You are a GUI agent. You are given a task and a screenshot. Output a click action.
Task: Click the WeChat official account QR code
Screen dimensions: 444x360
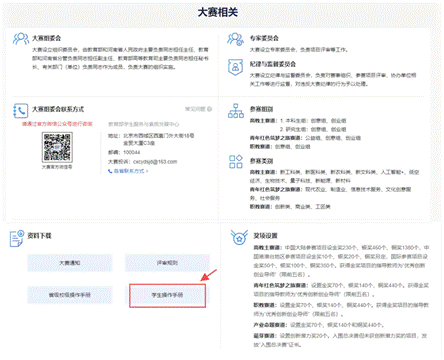coord(57,147)
